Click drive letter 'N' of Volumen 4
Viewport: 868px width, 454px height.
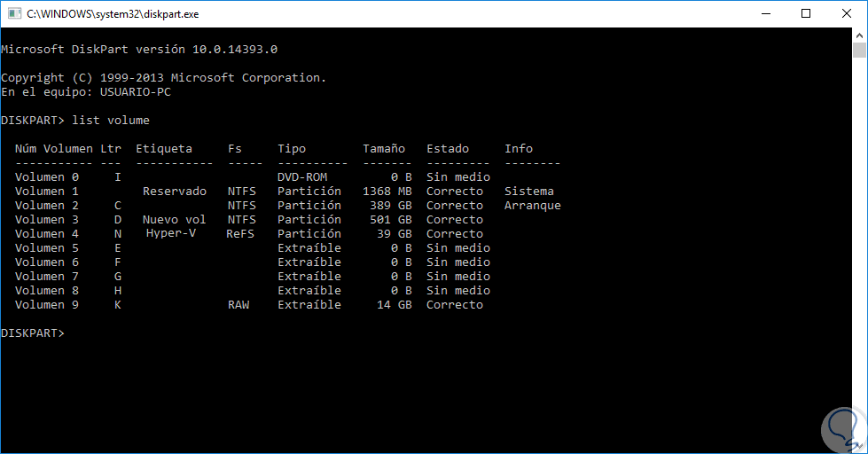(x=117, y=233)
